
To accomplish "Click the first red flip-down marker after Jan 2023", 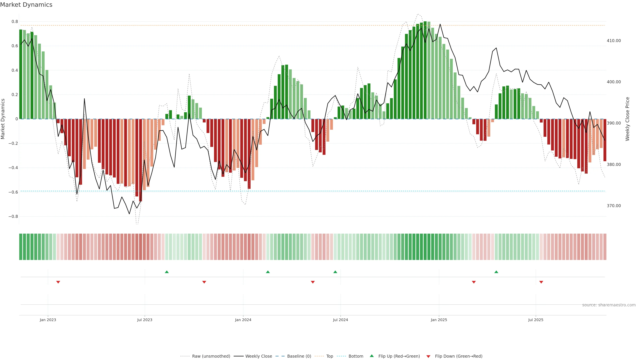I will click(58, 282).
